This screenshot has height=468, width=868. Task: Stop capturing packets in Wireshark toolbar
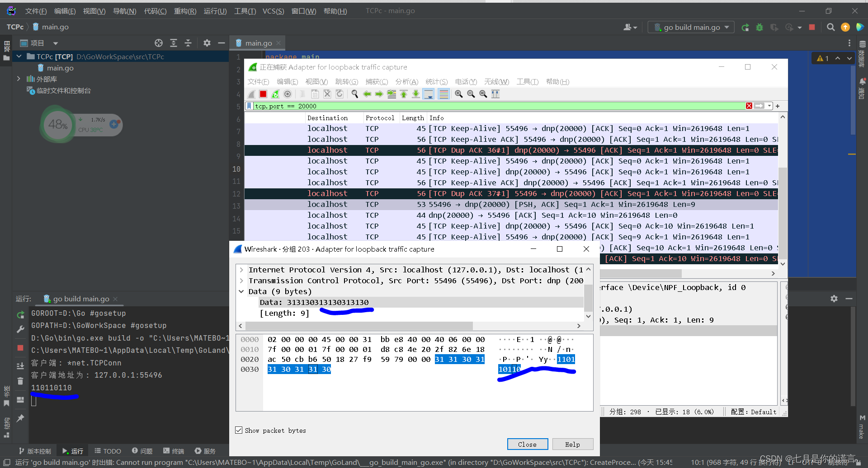(263, 94)
